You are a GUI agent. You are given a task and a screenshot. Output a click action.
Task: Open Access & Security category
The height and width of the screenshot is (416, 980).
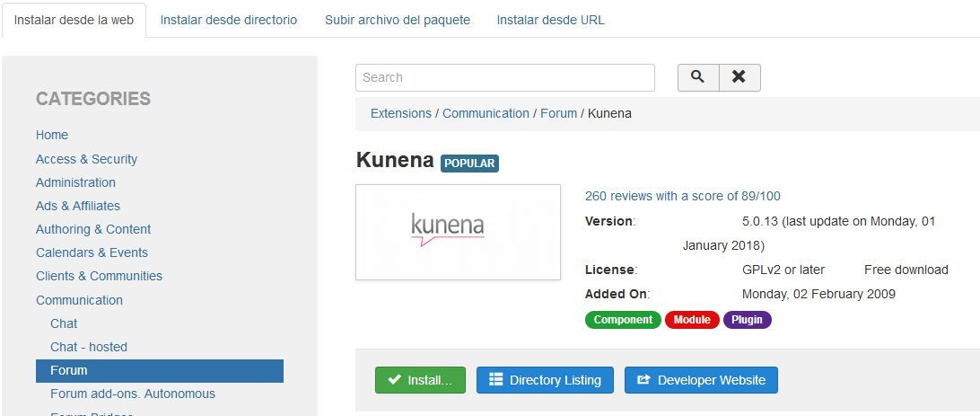(86, 159)
